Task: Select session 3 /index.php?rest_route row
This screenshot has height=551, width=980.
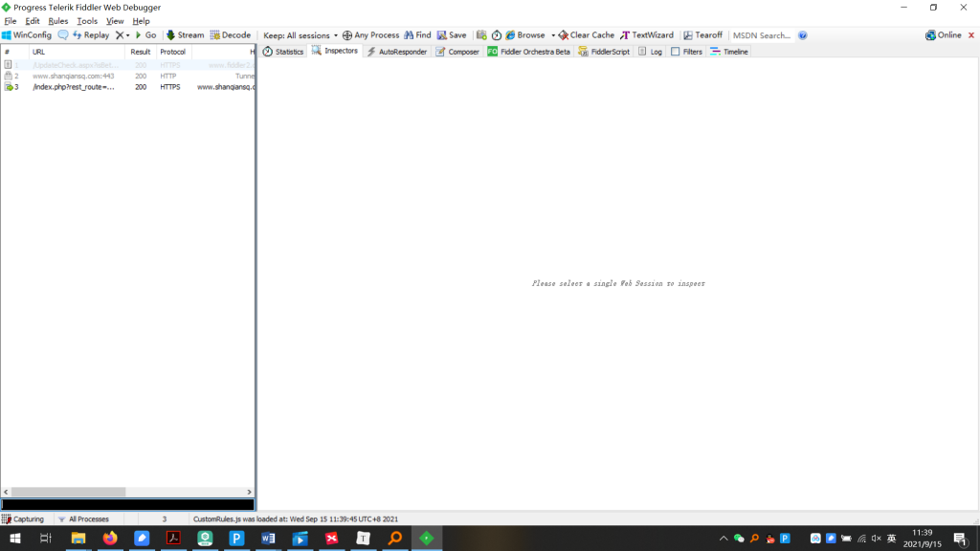Action: coord(128,87)
